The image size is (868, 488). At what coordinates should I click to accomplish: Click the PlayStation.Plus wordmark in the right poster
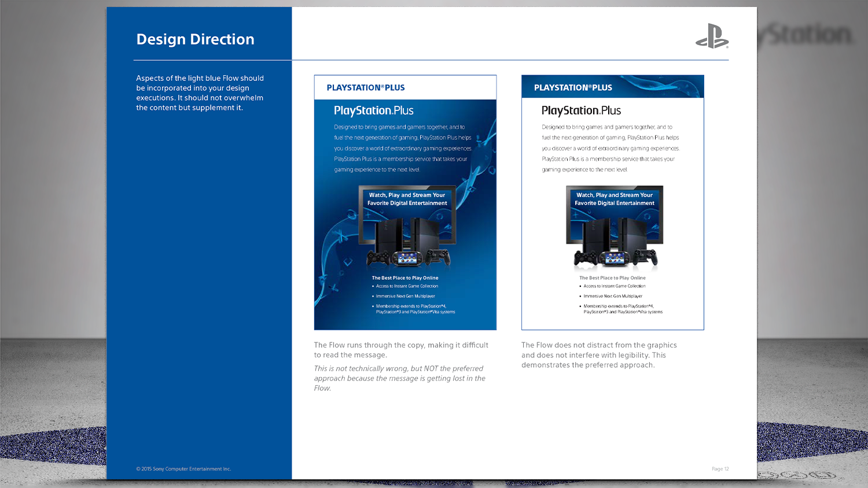point(581,110)
